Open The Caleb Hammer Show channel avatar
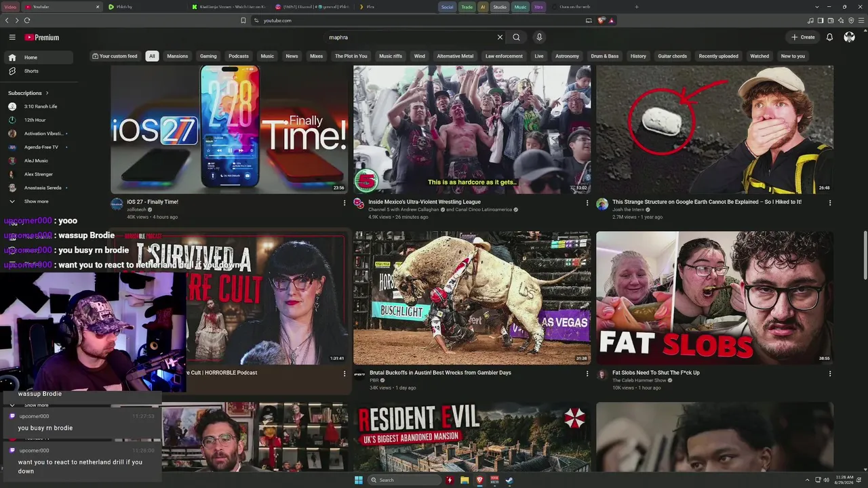868x488 pixels. [x=602, y=375]
